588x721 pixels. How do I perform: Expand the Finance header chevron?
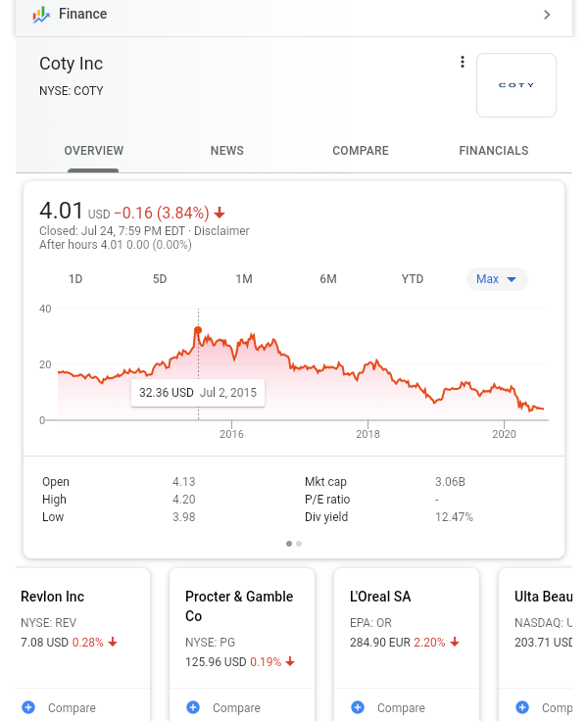tap(547, 15)
